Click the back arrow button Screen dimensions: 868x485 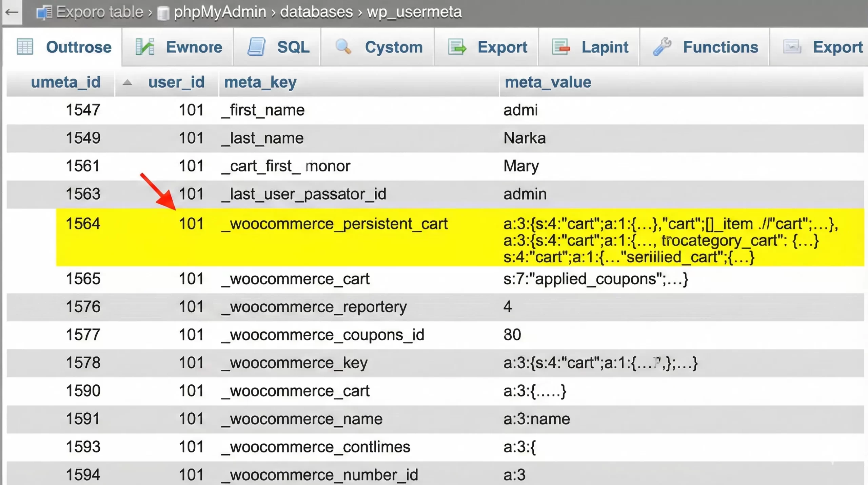coord(12,12)
